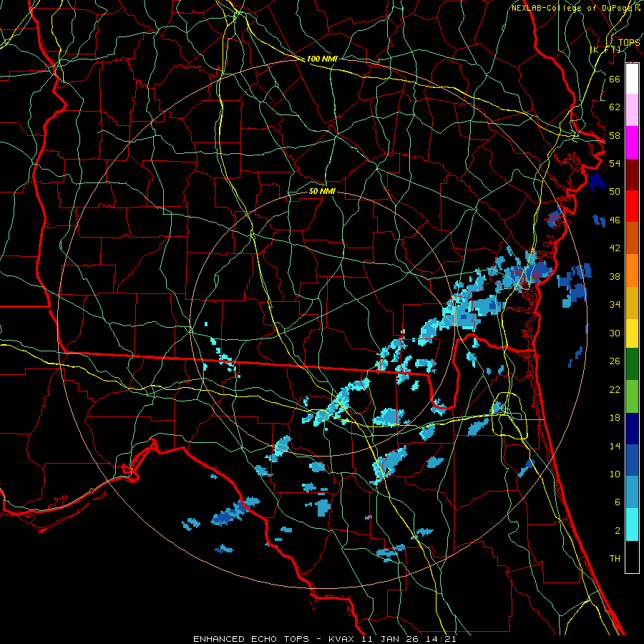The image size is (644, 644).
Task: Click the legend value 22
Action: point(615,389)
